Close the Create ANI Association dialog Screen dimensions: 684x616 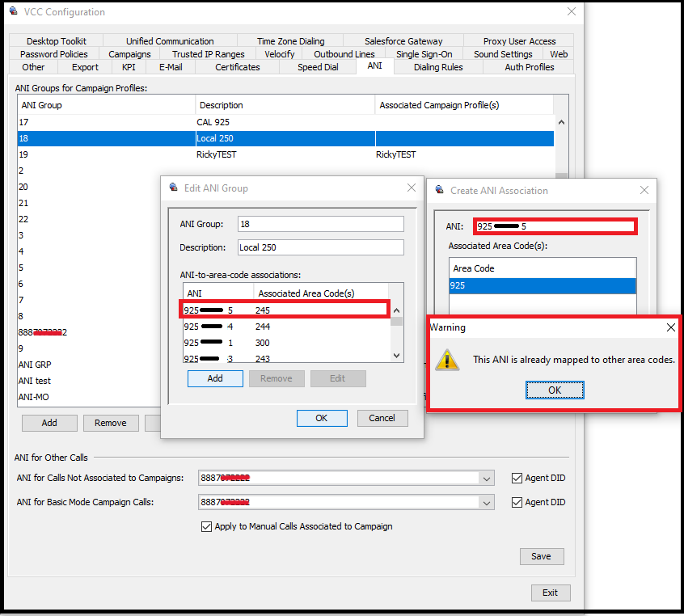pyautogui.click(x=644, y=190)
